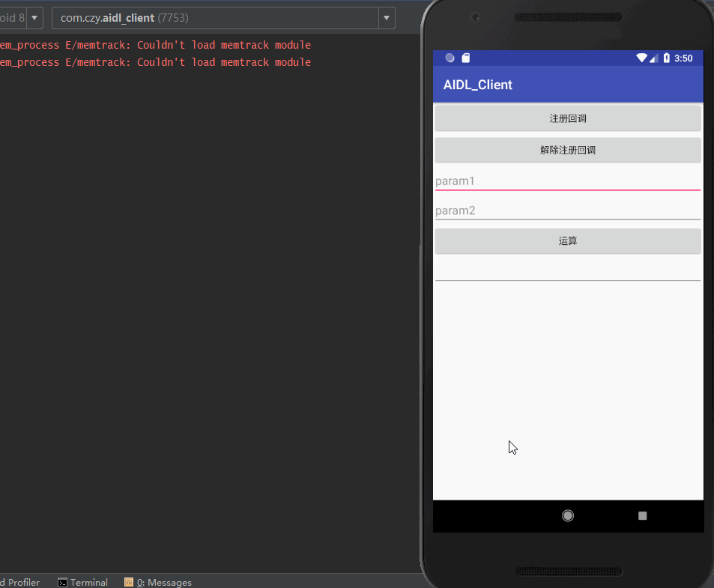Open the Terminal tool window tab
This screenshot has height=588, width=714.
[x=83, y=582]
